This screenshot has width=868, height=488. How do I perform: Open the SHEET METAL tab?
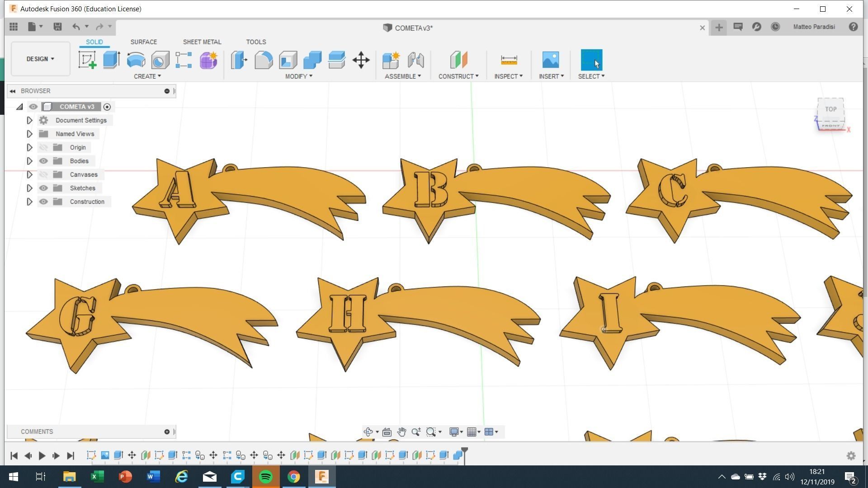(202, 42)
